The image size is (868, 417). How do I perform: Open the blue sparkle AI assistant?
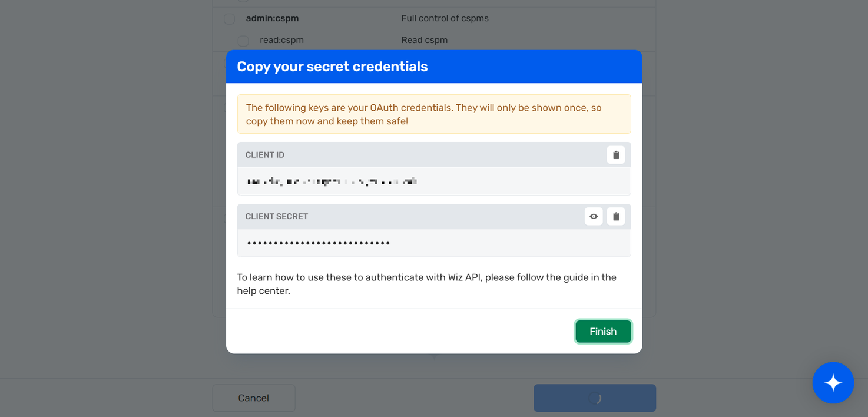coord(833,383)
